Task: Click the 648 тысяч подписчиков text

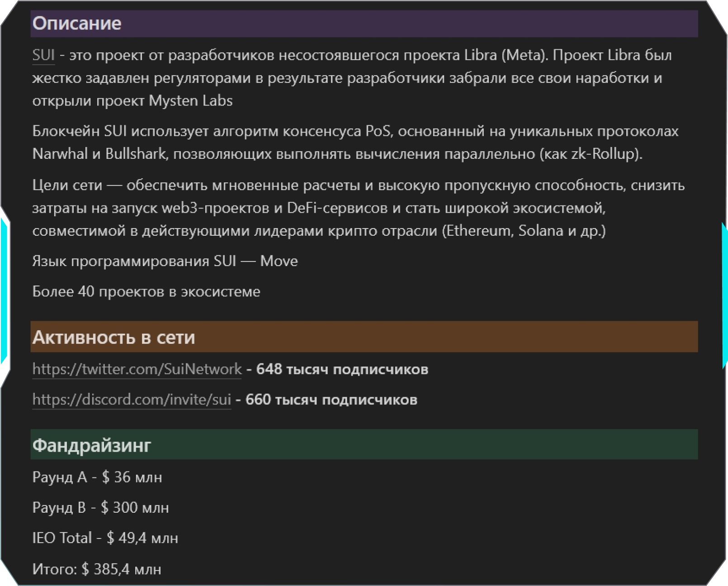Action: [342, 369]
